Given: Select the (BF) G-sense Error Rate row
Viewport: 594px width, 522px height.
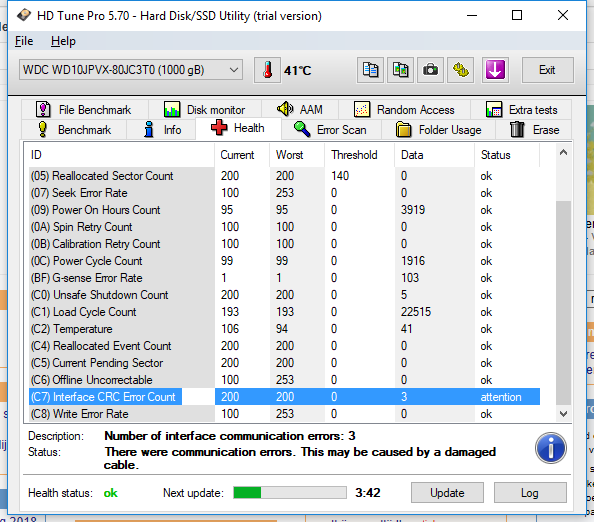Looking at the screenshot, I should [x=284, y=278].
